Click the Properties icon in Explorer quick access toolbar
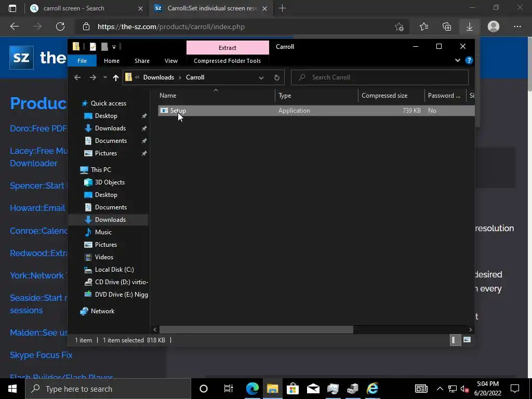The height and width of the screenshot is (399, 532). pyautogui.click(x=92, y=46)
